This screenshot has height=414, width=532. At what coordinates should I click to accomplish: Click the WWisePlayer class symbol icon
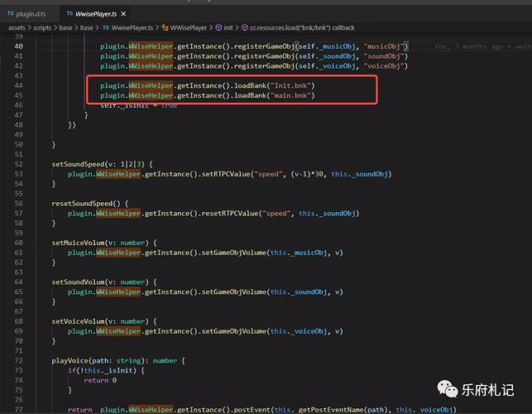tap(165, 28)
